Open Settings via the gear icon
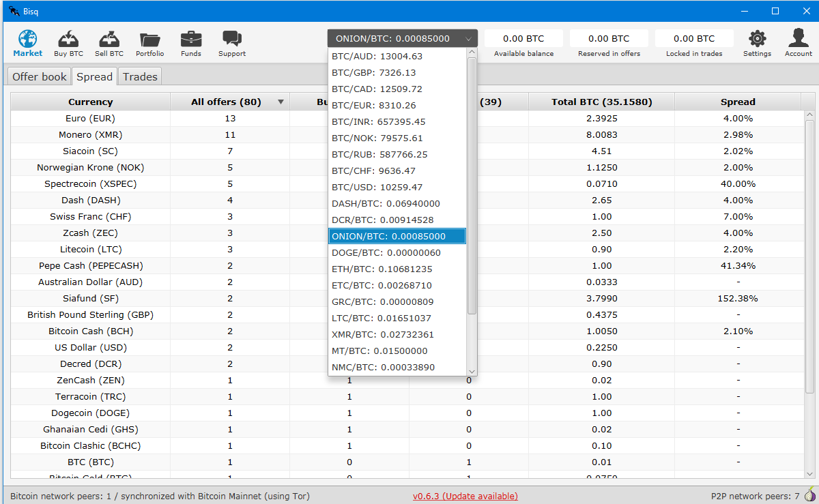Screen dimensions: 819x504 pos(758,44)
